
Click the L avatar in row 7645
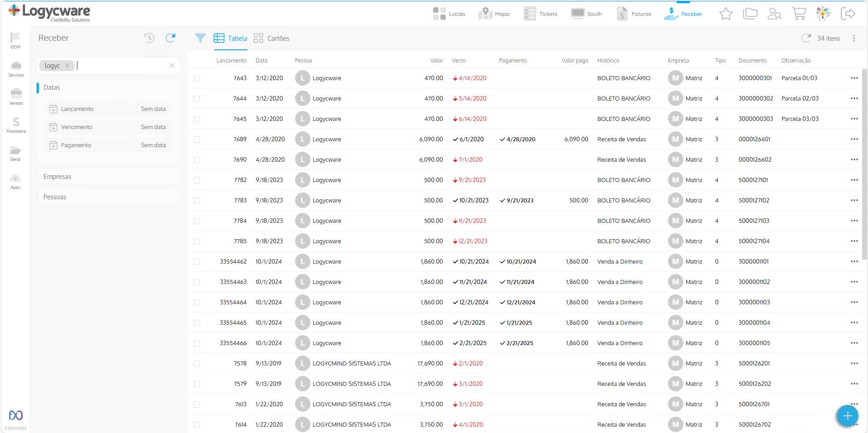302,119
